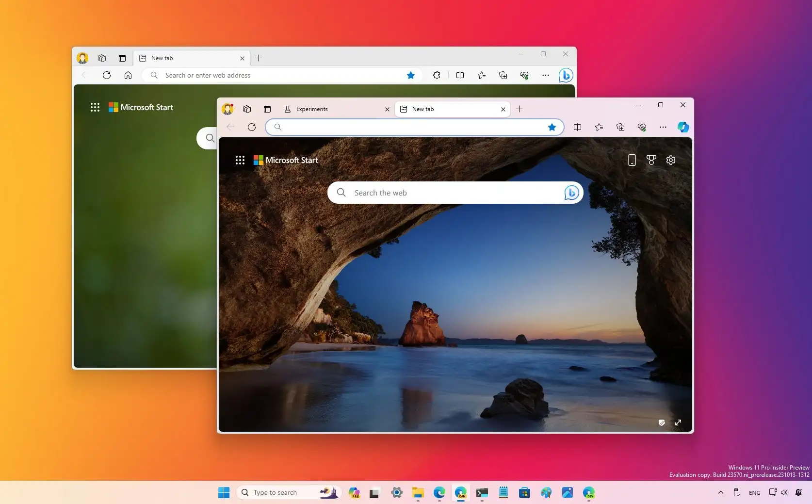Click Bing icon inside Search the web box
812x504 pixels.
pyautogui.click(x=571, y=193)
